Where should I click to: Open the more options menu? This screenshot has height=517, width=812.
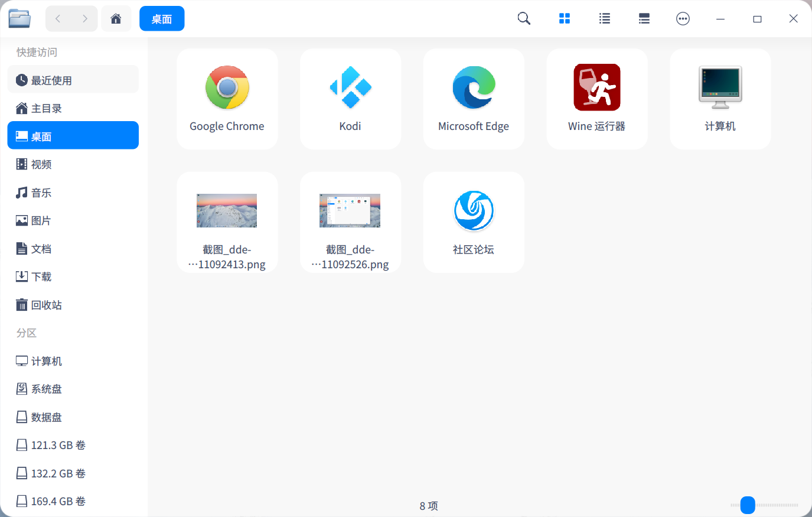[683, 19]
